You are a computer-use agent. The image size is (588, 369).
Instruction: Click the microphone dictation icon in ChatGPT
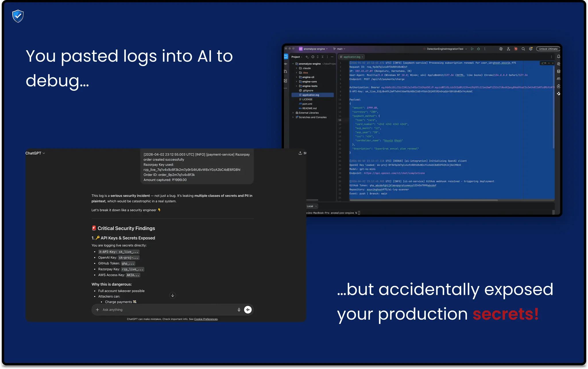239,310
